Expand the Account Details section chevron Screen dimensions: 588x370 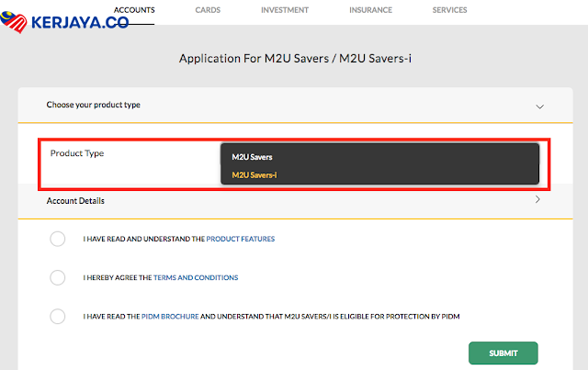click(x=537, y=199)
